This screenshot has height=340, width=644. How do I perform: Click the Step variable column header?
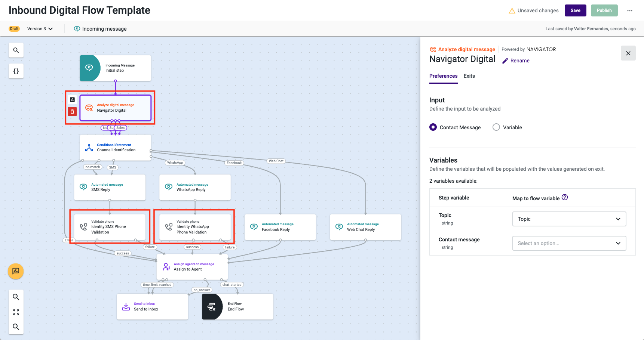click(454, 198)
